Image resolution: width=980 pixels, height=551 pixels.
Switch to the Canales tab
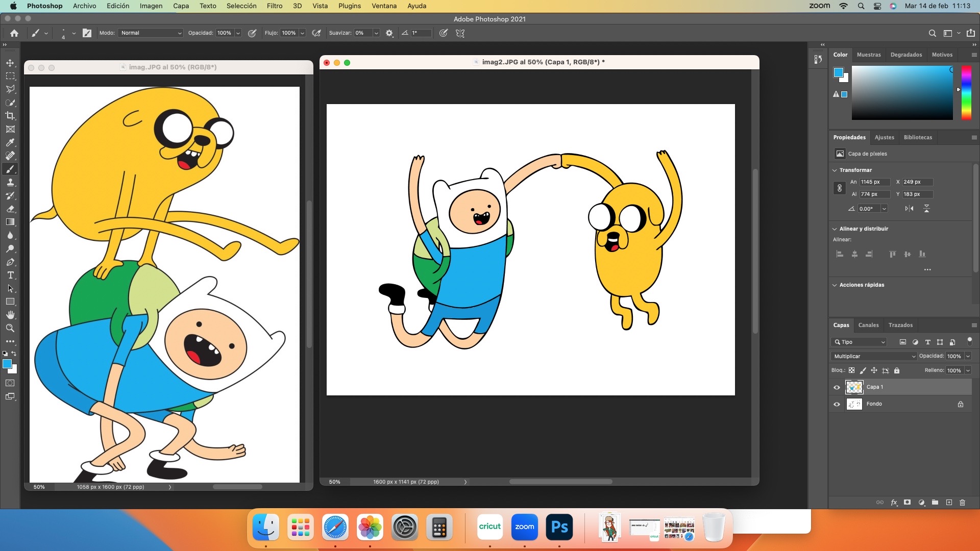[x=868, y=325]
